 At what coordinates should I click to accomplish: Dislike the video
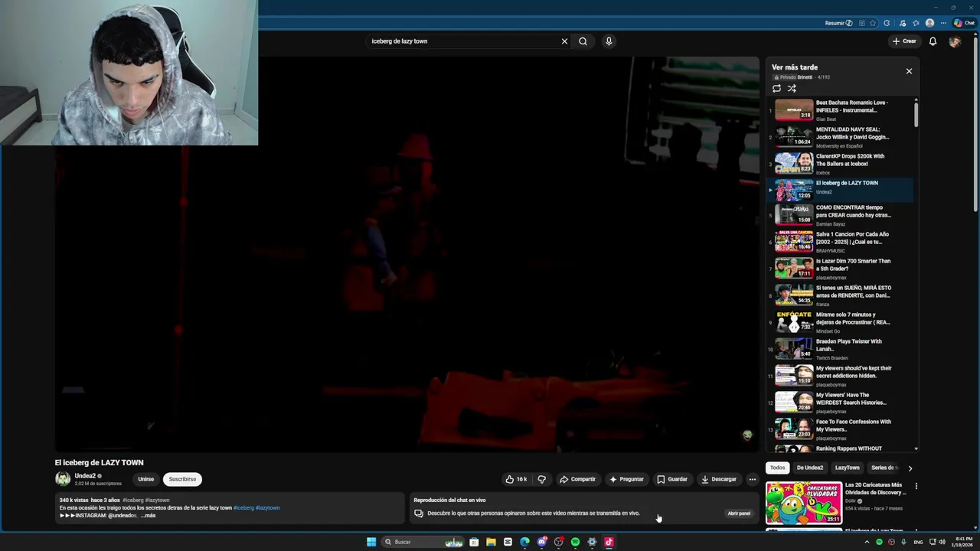click(x=541, y=479)
